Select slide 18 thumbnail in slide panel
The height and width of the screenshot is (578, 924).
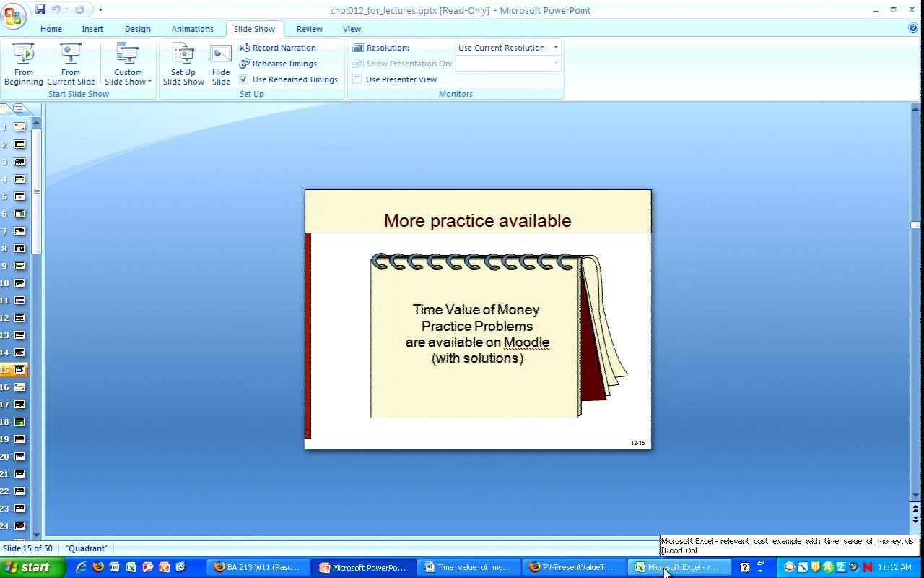19,422
